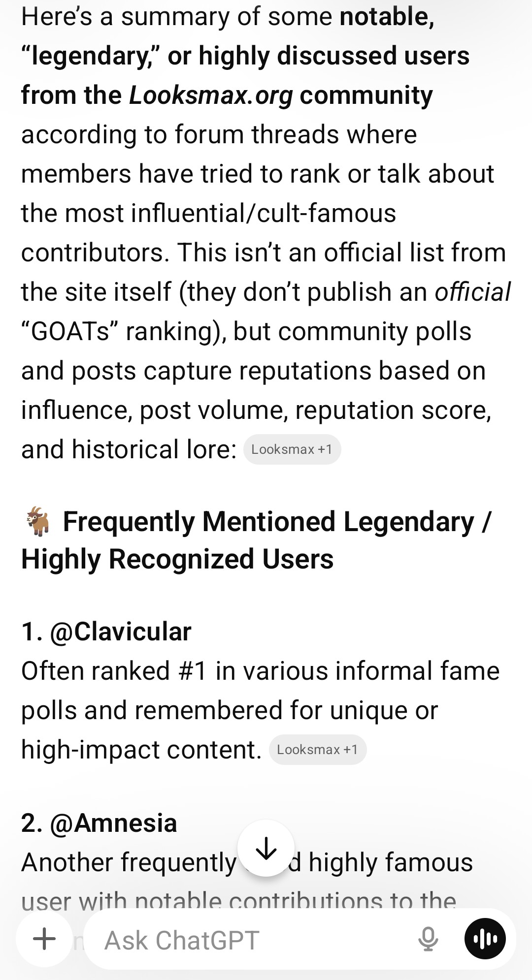Tap the plus attachment button
Screen dimensions: 532x980
coord(44,939)
